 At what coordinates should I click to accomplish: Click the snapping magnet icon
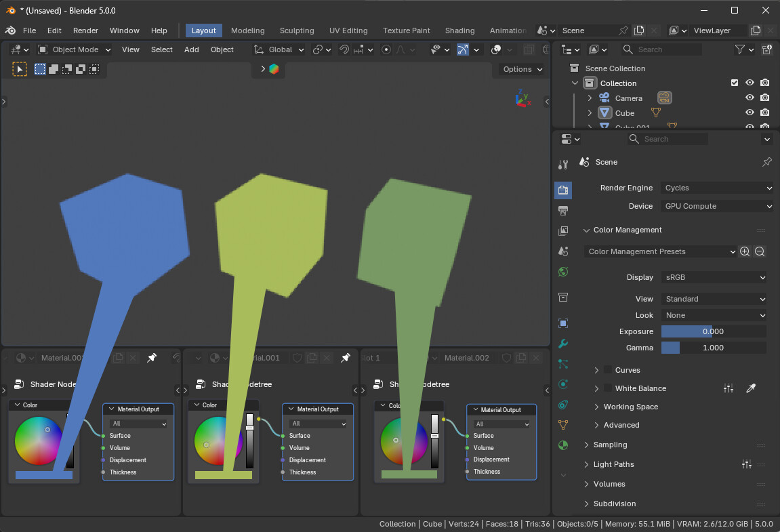coord(344,49)
